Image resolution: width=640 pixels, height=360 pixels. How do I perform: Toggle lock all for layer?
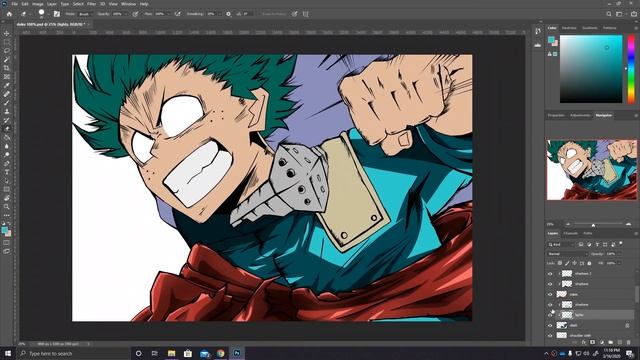click(x=589, y=263)
